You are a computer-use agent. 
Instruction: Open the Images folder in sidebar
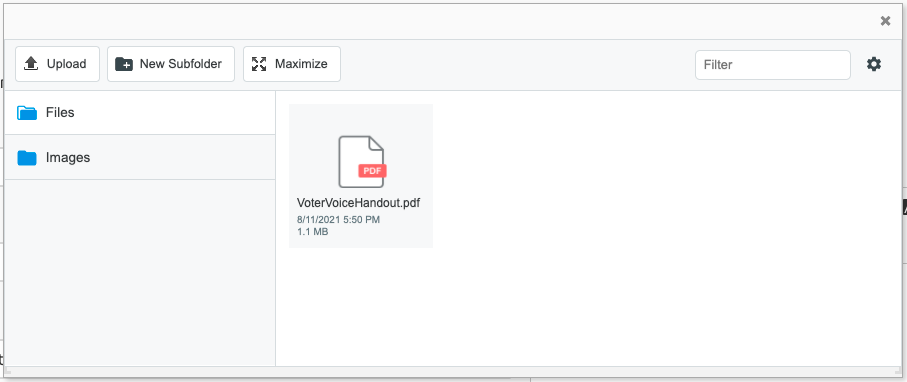coord(139,157)
